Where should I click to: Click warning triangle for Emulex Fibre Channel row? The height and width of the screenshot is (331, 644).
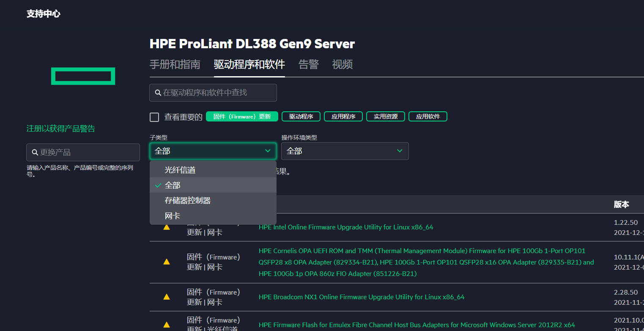(167, 325)
